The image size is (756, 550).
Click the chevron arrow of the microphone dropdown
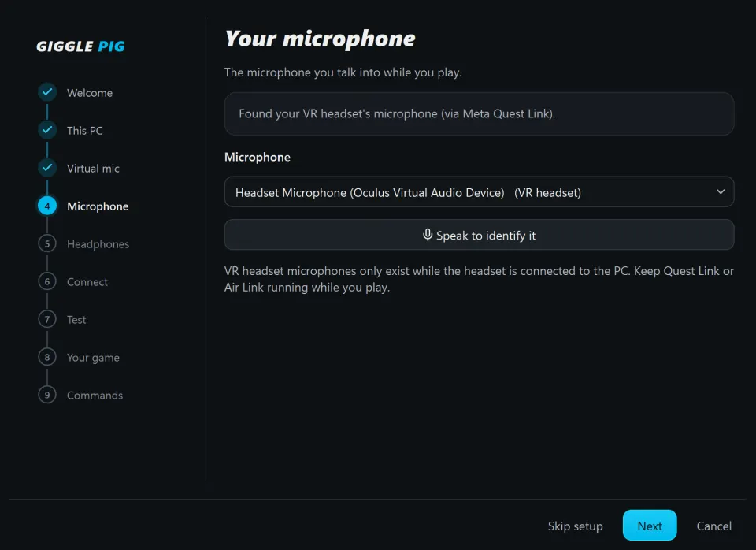(721, 191)
